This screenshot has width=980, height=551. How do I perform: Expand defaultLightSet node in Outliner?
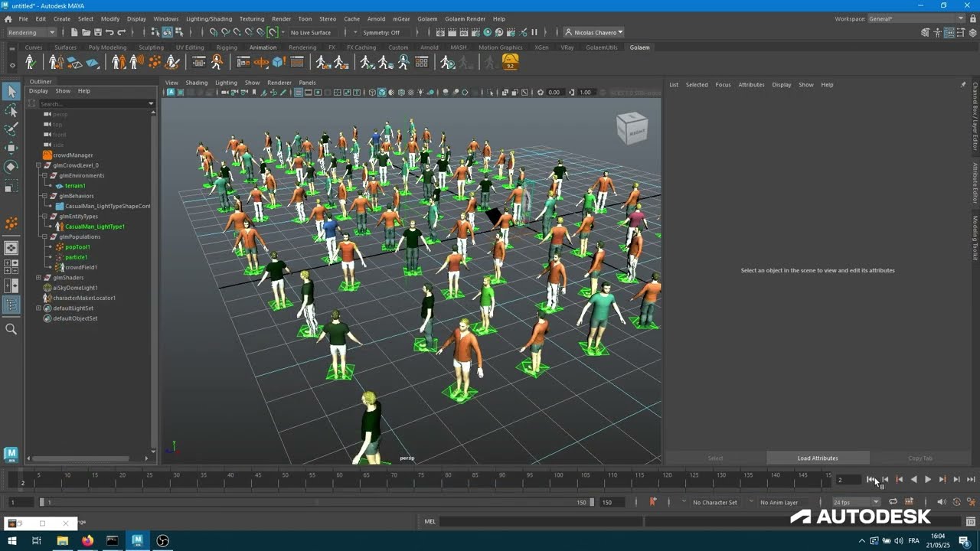pyautogui.click(x=38, y=308)
